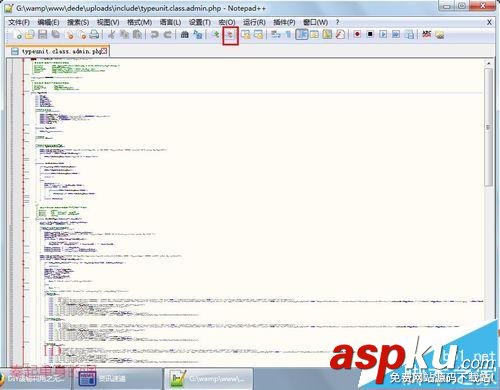Open the 语言(L) menu
Screen dimensions: 500x390
[170, 23]
